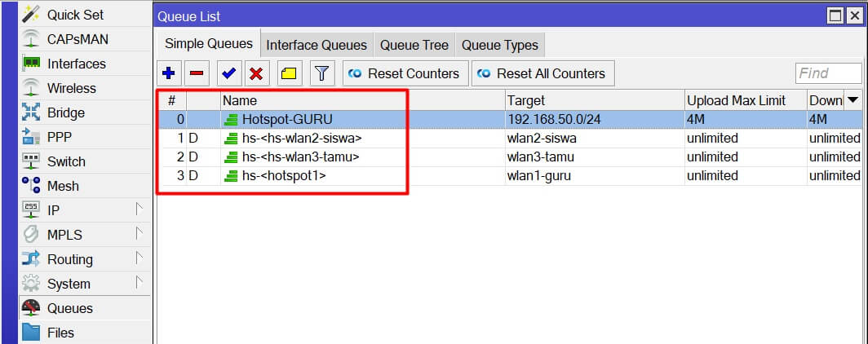The image size is (868, 344).
Task: Select Bridge in the sidebar
Action: click(x=65, y=112)
